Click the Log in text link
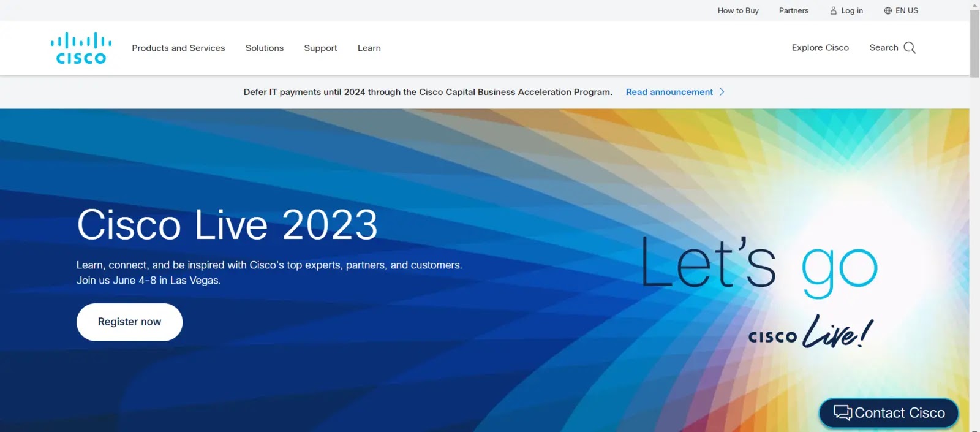Viewport: 980px width, 432px height. (852, 10)
